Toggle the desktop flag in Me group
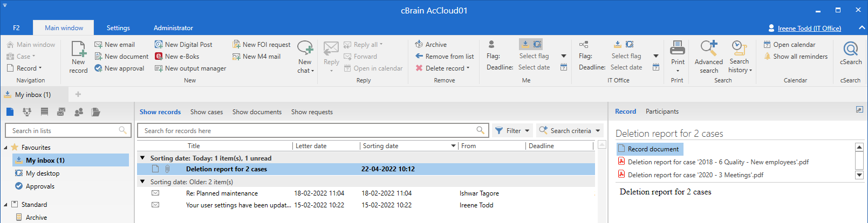Image resolution: width=868 pixels, height=223 pixels. tap(537, 44)
